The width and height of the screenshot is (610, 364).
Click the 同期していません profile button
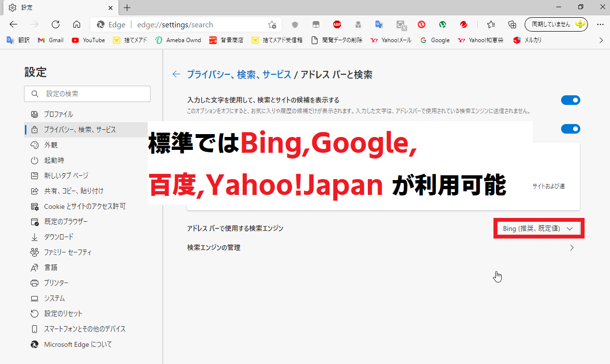tap(556, 24)
